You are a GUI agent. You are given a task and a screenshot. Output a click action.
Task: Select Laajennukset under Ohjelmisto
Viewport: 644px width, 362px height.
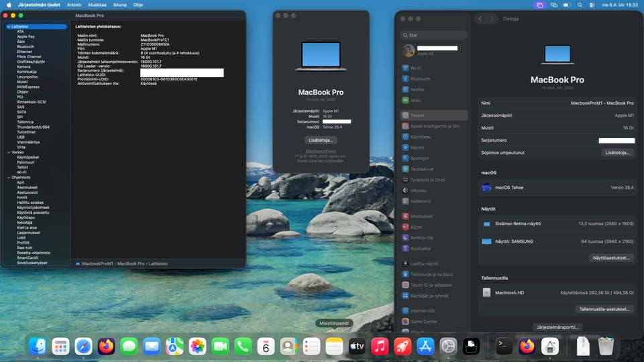pyautogui.click(x=28, y=233)
